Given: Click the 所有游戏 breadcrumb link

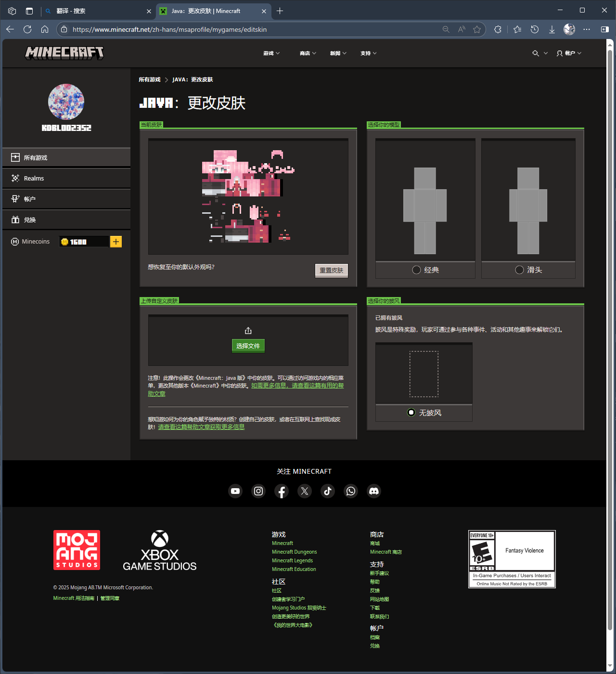Looking at the screenshot, I should pyautogui.click(x=150, y=80).
